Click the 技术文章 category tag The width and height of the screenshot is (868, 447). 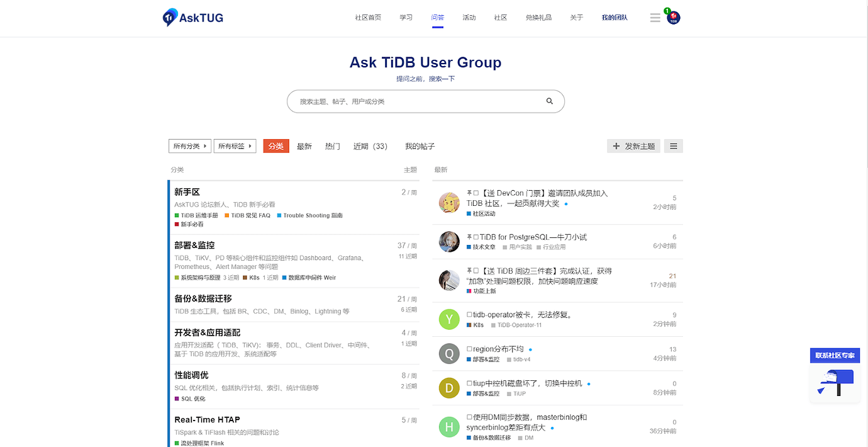point(481,247)
